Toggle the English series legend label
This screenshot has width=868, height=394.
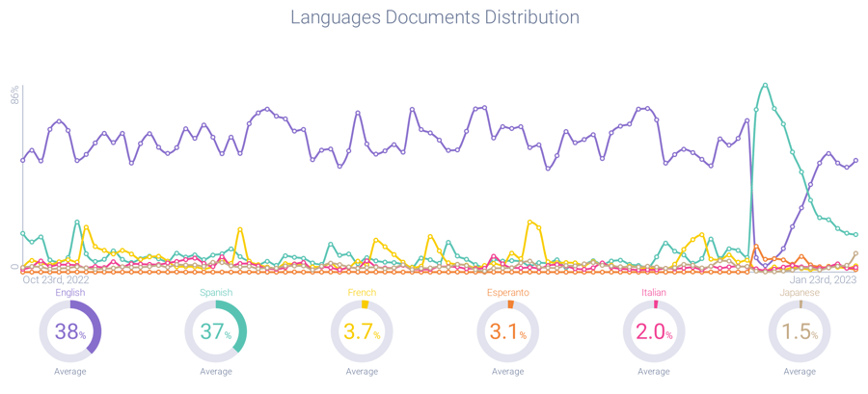tap(69, 293)
